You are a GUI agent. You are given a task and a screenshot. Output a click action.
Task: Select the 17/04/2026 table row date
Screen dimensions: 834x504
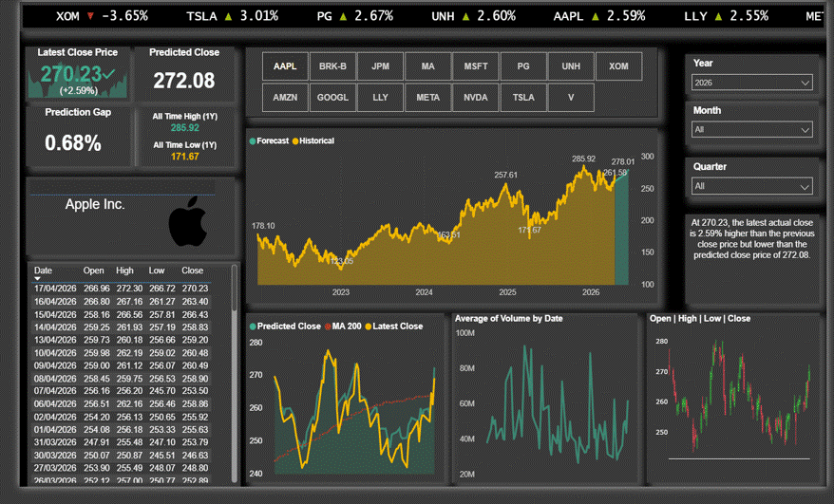click(x=55, y=289)
